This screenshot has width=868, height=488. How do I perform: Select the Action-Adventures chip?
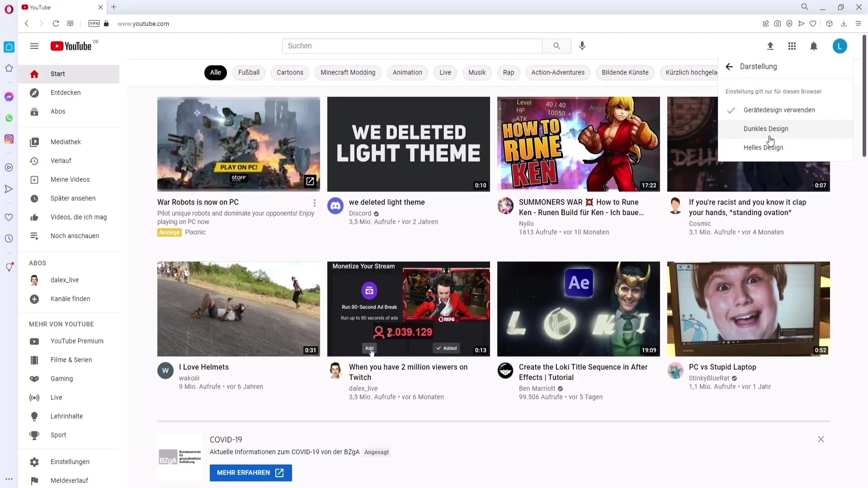558,73
